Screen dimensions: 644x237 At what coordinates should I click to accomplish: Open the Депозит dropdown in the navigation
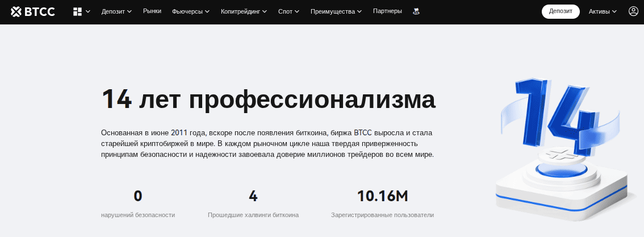tap(116, 11)
